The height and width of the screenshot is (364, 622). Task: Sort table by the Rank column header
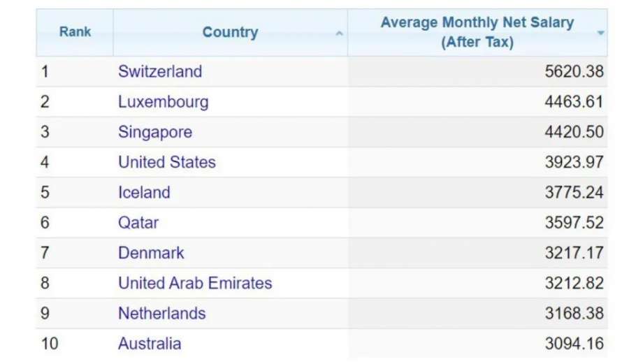coord(75,32)
